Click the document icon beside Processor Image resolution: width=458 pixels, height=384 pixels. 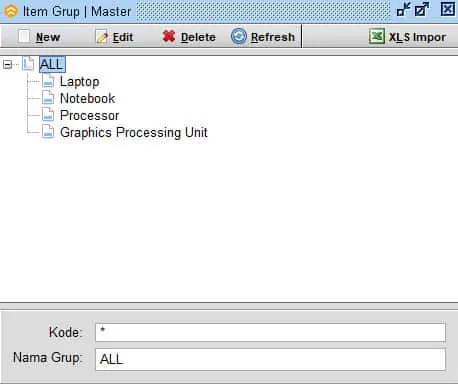click(x=48, y=115)
